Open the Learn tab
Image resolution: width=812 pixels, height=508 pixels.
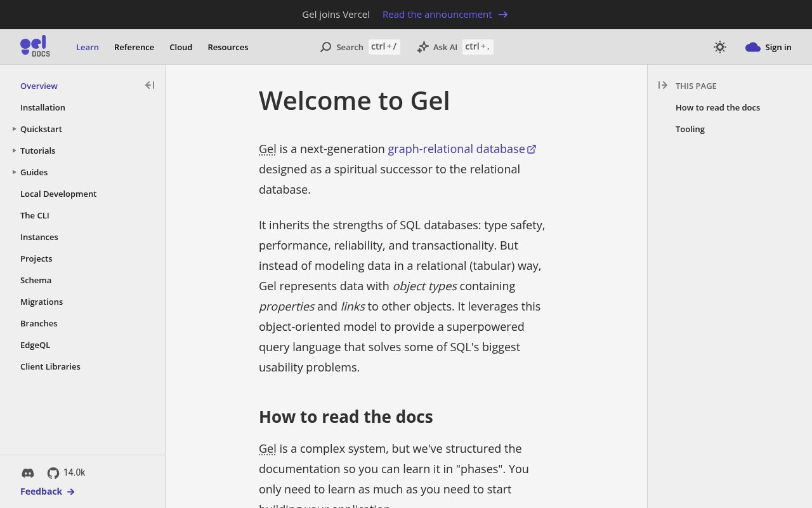click(x=88, y=47)
